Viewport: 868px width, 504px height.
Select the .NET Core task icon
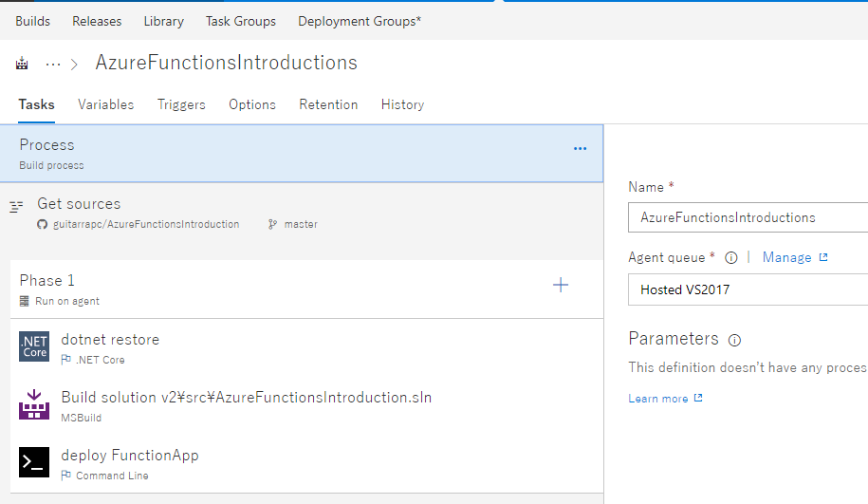click(34, 346)
